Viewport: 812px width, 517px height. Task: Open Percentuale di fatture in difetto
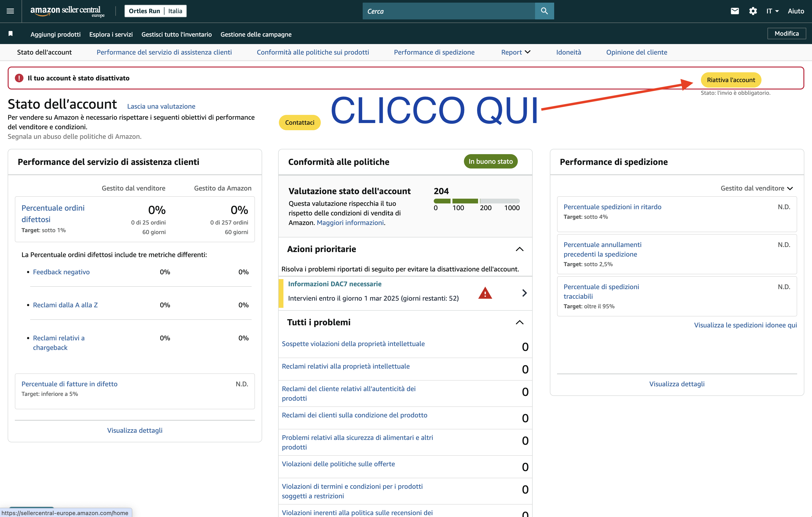[x=69, y=384]
